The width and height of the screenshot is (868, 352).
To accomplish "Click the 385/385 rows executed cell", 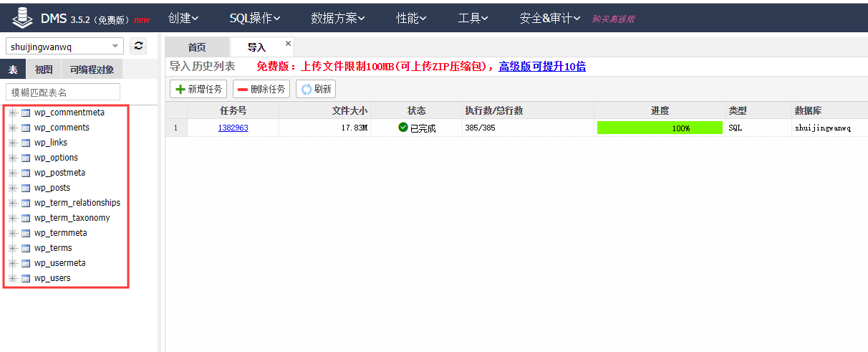I will tap(528, 128).
